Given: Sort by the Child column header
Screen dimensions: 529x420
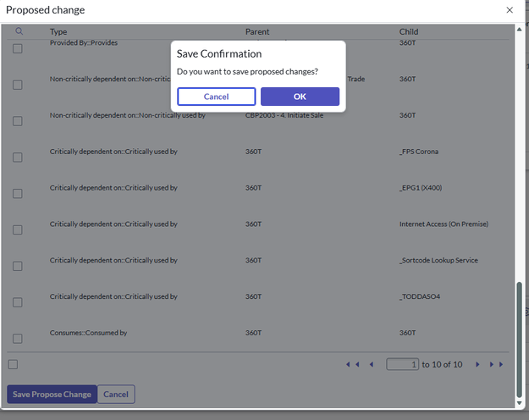Looking at the screenshot, I should pos(409,32).
